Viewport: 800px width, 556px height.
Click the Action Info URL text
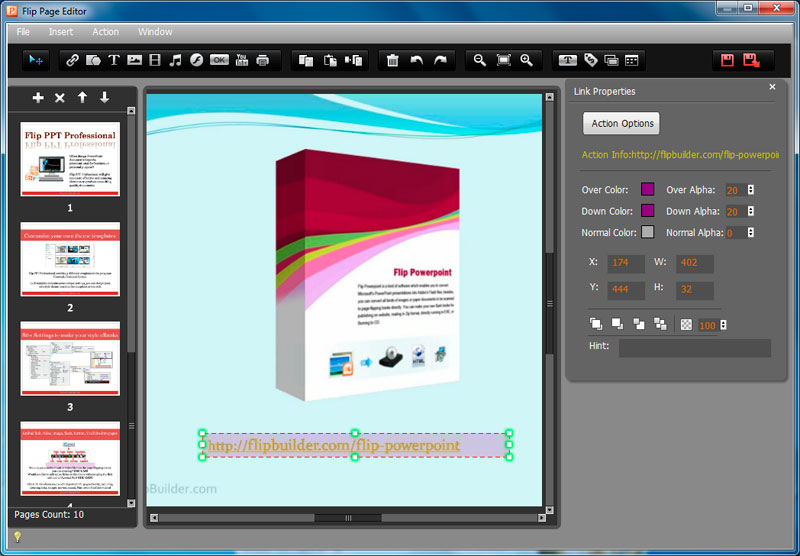680,155
